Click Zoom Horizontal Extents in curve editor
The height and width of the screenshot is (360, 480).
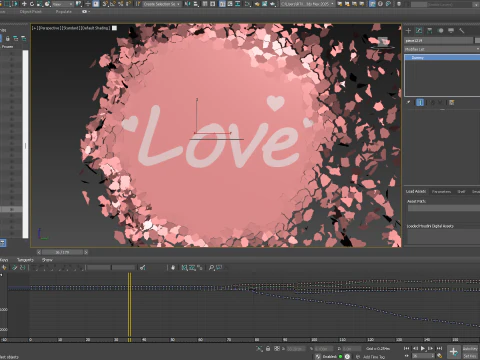[x=184, y=268]
